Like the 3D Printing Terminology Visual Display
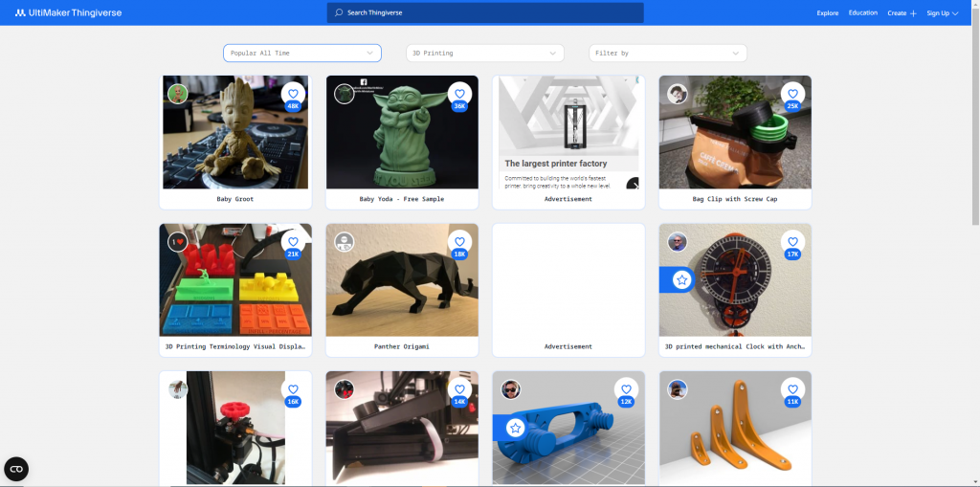This screenshot has width=980, height=487. (293, 241)
